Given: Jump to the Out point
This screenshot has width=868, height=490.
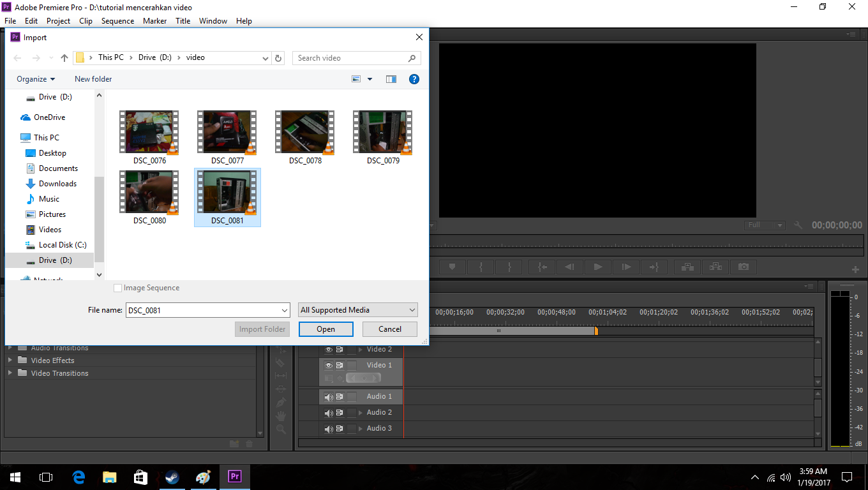Looking at the screenshot, I should click(654, 267).
